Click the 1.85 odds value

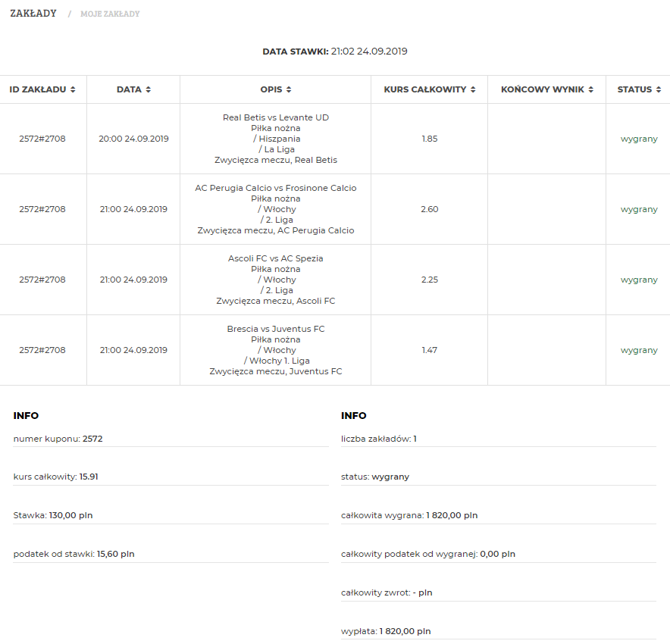(x=430, y=139)
